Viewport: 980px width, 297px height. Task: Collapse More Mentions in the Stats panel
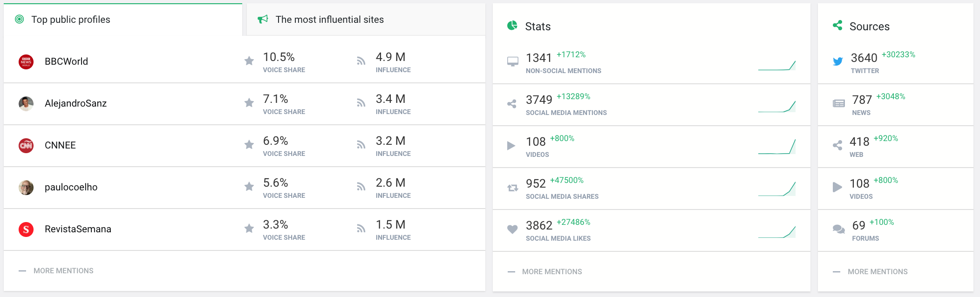pos(544,272)
